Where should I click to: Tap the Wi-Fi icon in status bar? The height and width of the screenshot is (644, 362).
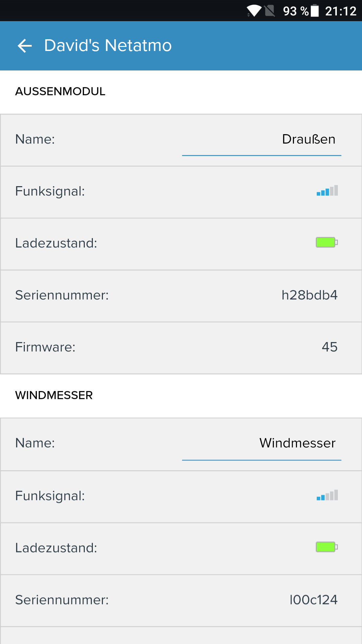tap(254, 11)
